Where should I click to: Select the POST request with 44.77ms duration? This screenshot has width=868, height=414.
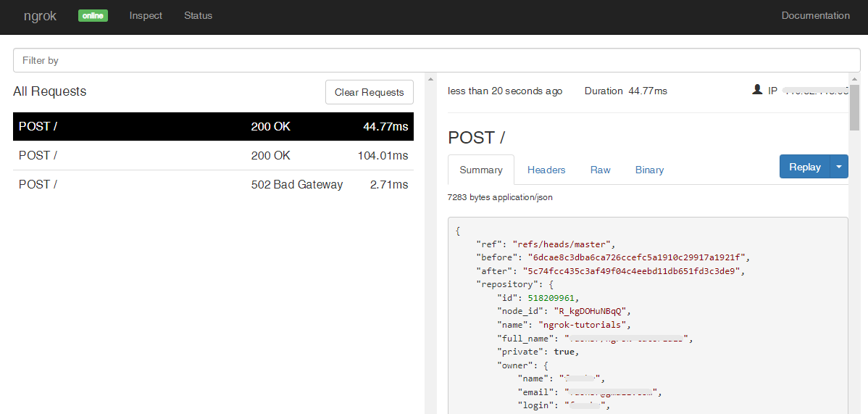tap(213, 126)
